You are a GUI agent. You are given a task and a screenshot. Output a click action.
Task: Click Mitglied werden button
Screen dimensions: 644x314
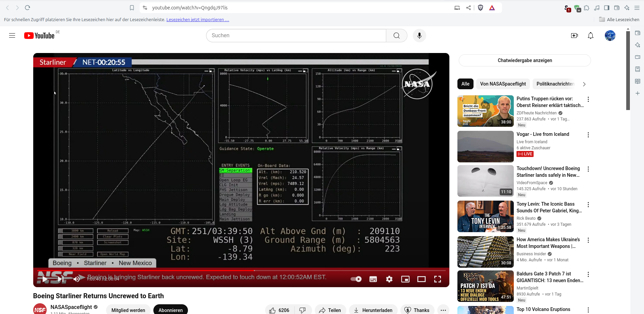pyautogui.click(x=128, y=310)
